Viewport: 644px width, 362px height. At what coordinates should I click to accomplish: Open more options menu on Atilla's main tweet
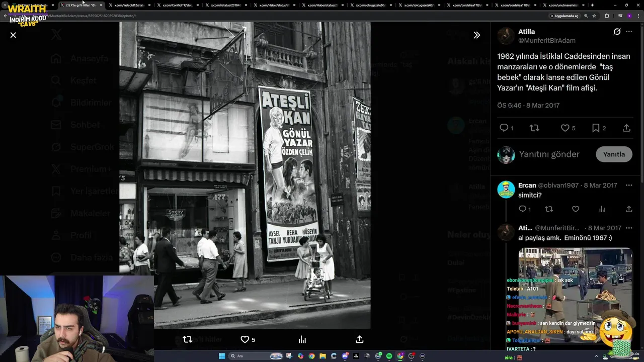pyautogui.click(x=629, y=32)
